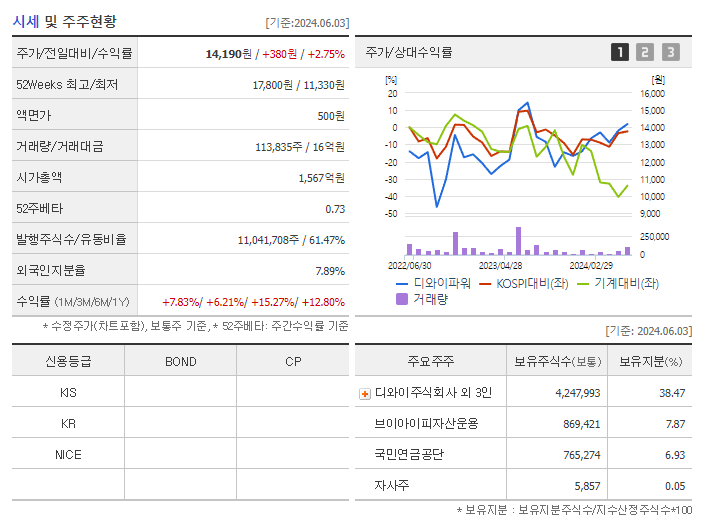Select the NICE credit rating row
The height and width of the screenshot is (525, 702).
(180, 455)
